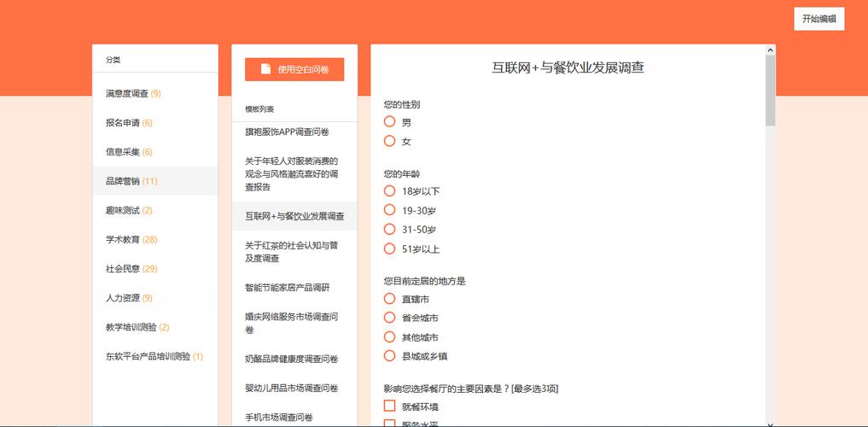Click the preview scrollbar thumb

771,91
